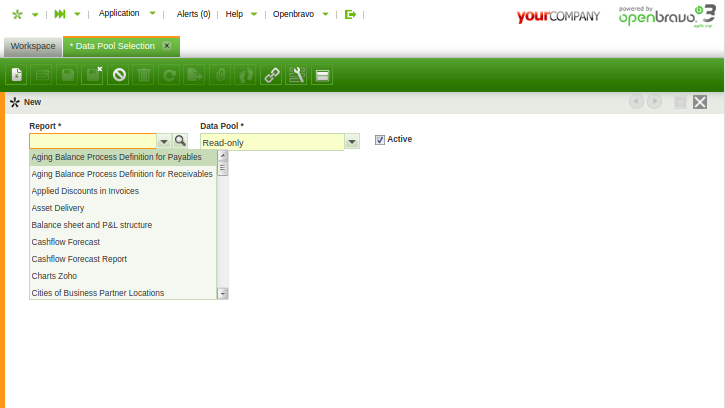Click into the Report input field
725x408 pixels.
[x=93, y=141]
